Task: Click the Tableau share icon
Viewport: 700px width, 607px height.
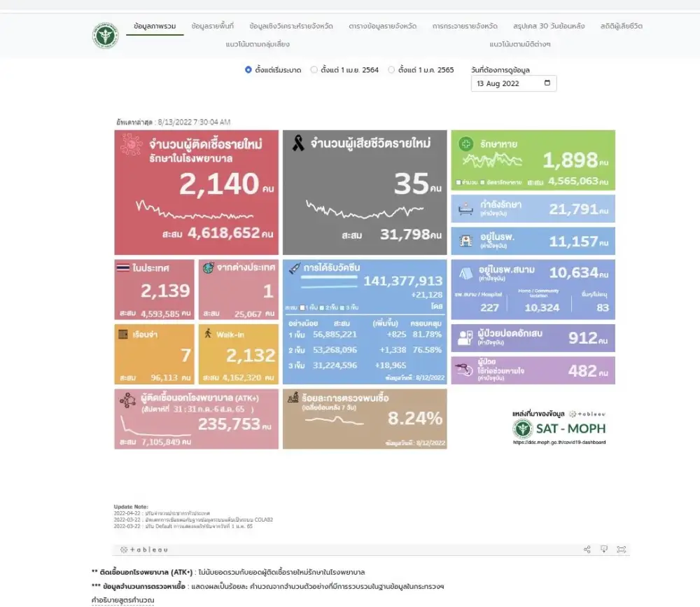Action: point(587,550)
